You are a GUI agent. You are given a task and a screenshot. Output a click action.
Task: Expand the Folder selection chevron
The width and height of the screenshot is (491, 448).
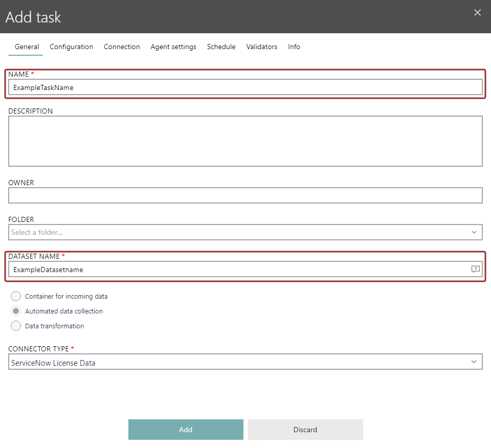(x=475, y=232)
